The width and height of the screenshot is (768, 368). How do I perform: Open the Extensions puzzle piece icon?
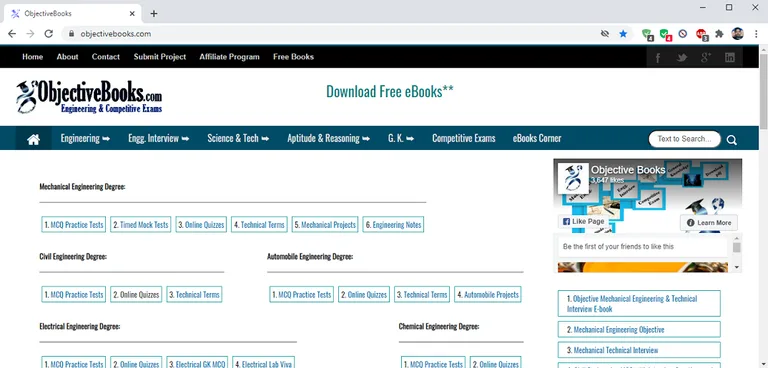[719, 34]
